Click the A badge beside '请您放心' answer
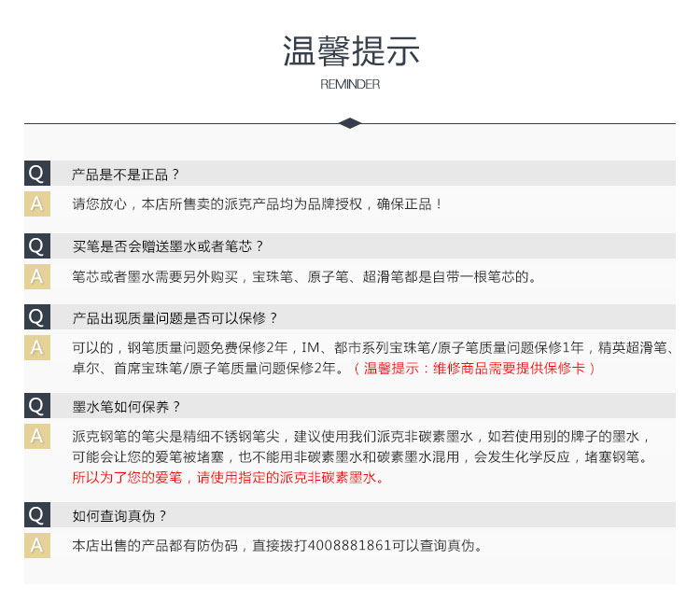 (36, 203)
